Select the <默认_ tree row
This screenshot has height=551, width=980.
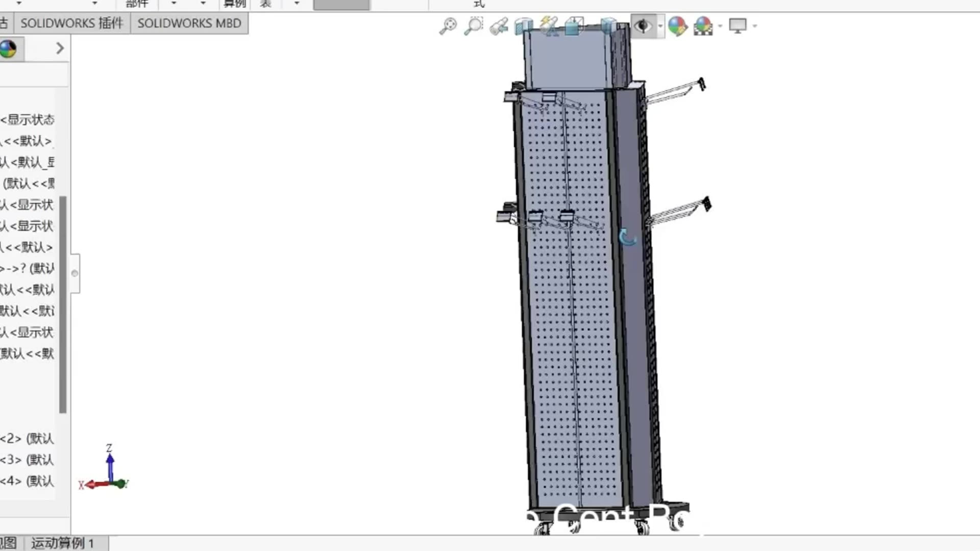pos(27,163)
